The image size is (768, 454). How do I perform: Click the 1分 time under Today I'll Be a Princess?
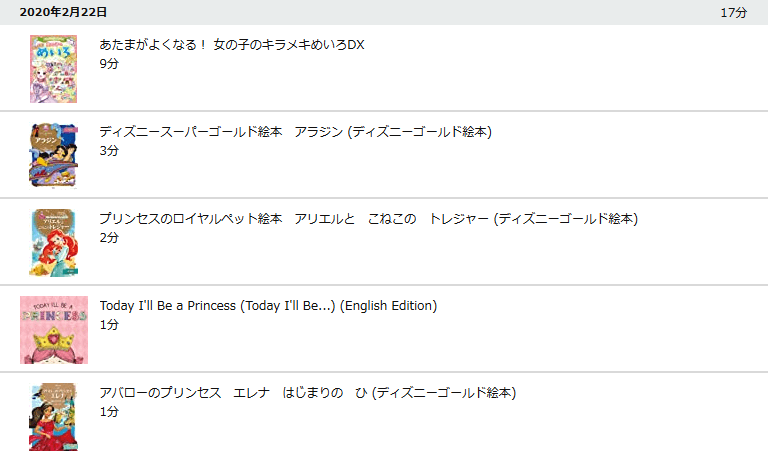point(109,325)
